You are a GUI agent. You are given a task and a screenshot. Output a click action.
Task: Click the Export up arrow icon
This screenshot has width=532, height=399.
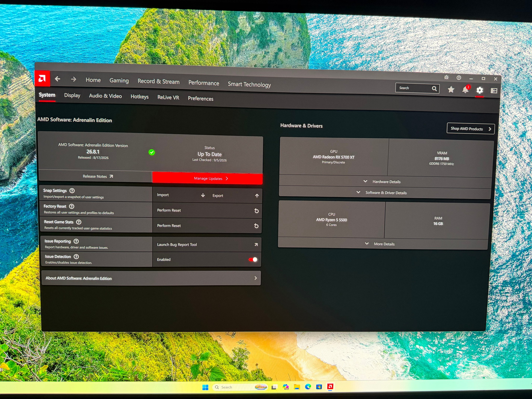pyautogui.click(x=257, y=196)
